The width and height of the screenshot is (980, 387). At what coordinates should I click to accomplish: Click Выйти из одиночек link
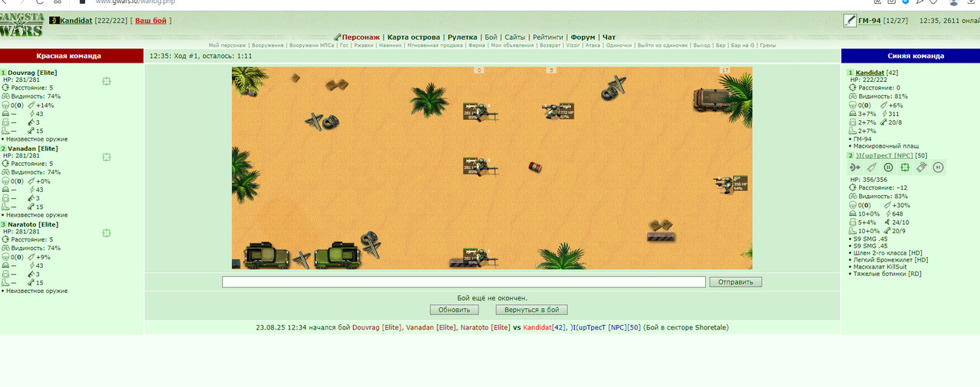pyautogui.click(x=662, y=46)
